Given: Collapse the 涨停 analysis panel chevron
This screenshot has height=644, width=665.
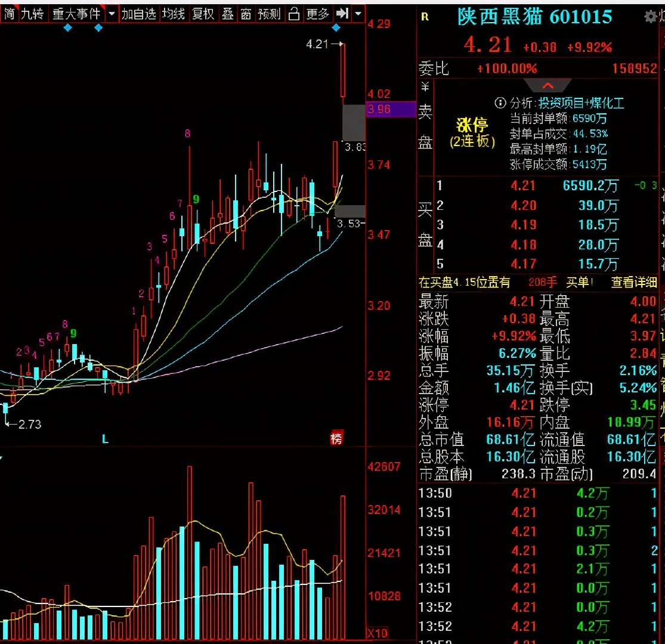Looking at the screenshot, I should click(x=547, y=85).
